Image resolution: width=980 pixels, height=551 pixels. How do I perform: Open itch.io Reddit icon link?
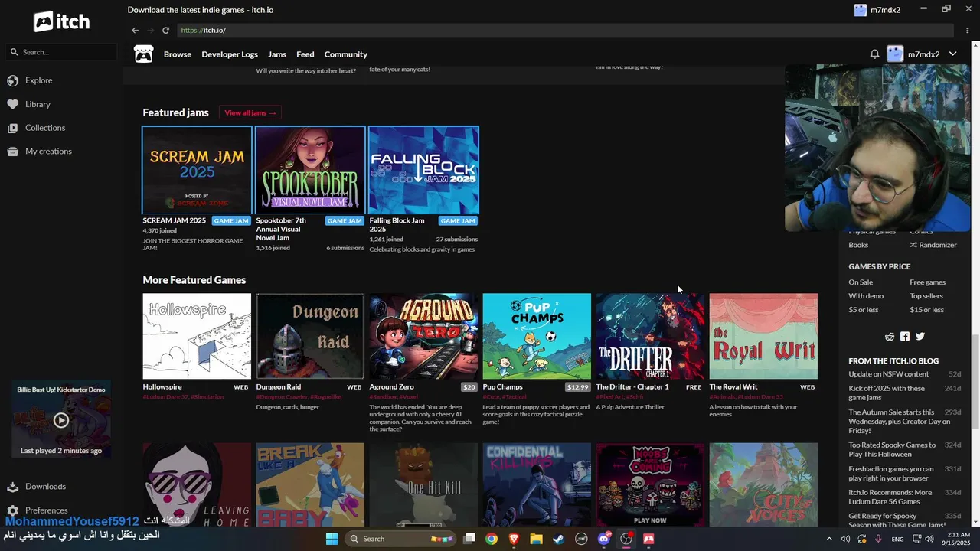click(890, 337)
